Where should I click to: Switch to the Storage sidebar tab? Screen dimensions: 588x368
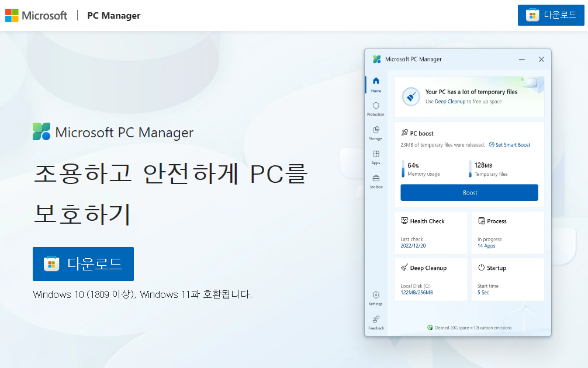pos(376,133)
